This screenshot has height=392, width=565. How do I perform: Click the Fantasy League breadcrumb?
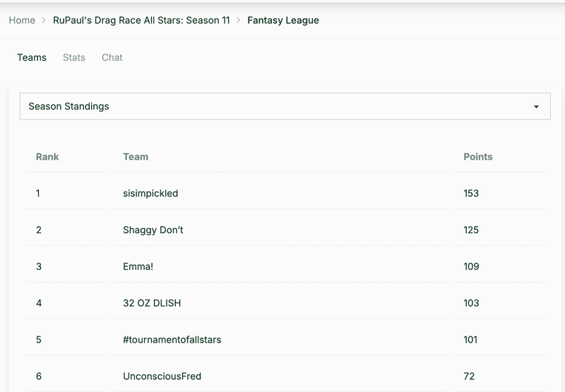pos(283,20)
